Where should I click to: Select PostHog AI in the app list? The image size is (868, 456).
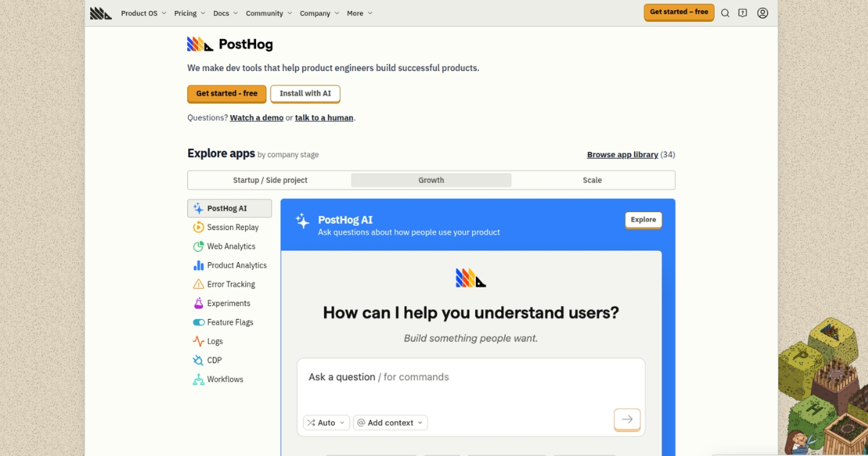coord(229,208)
